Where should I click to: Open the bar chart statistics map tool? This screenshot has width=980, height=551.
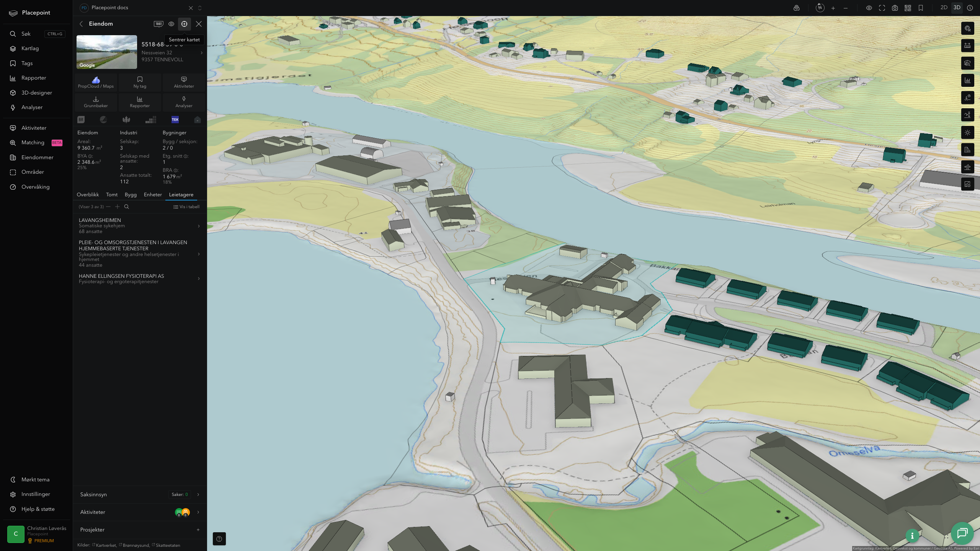[967, 80]
